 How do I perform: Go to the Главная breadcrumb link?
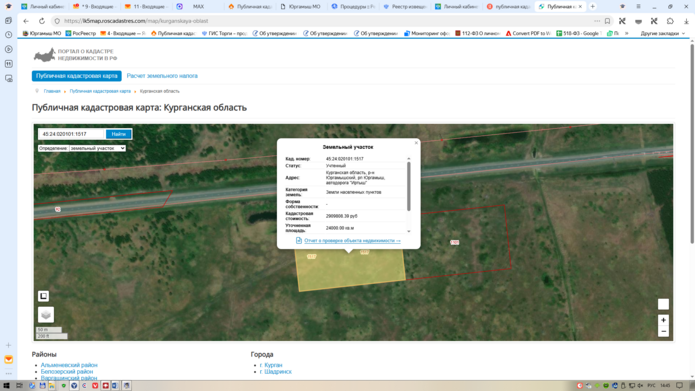pyautogui.click(x=52, y=91)
